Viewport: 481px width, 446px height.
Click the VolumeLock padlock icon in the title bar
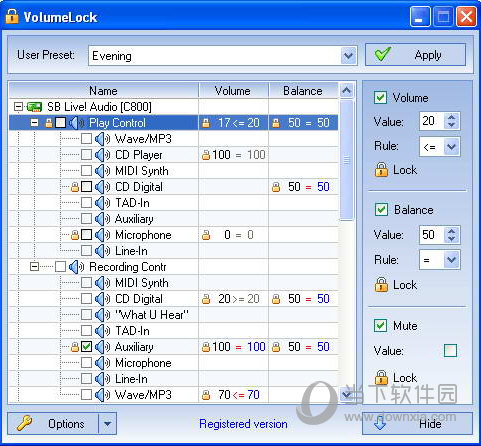(12, 16)
